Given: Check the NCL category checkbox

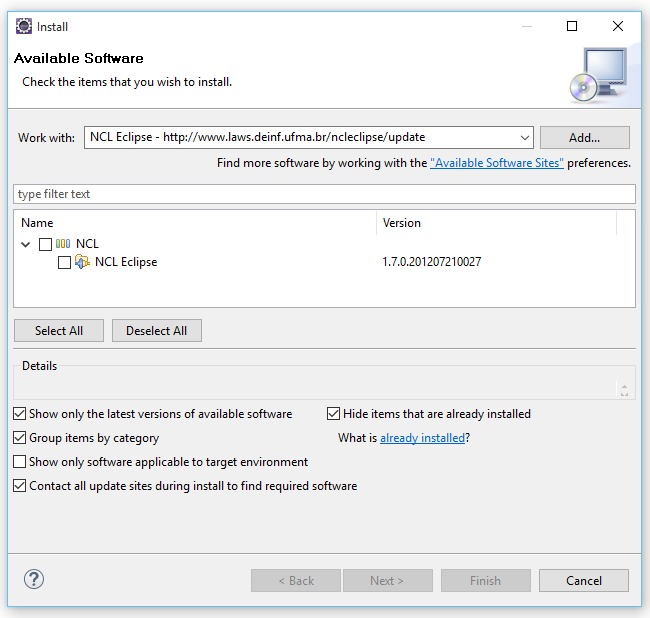Looking at the screenshot, I should click(x=45, y=244).
